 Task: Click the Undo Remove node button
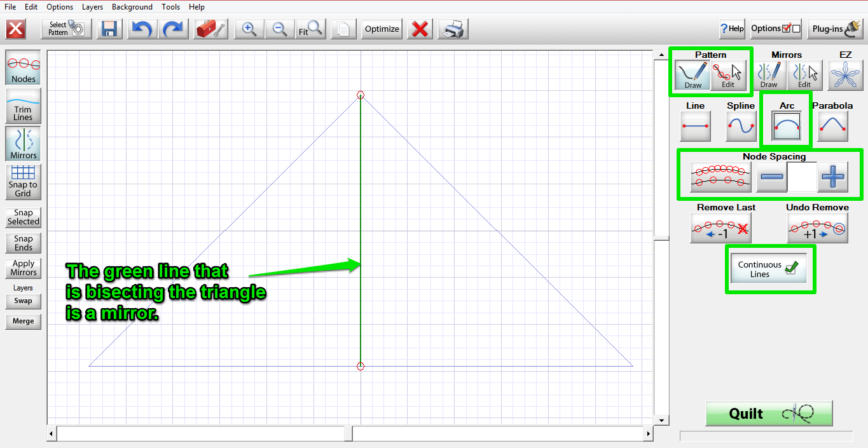point(817,228)
